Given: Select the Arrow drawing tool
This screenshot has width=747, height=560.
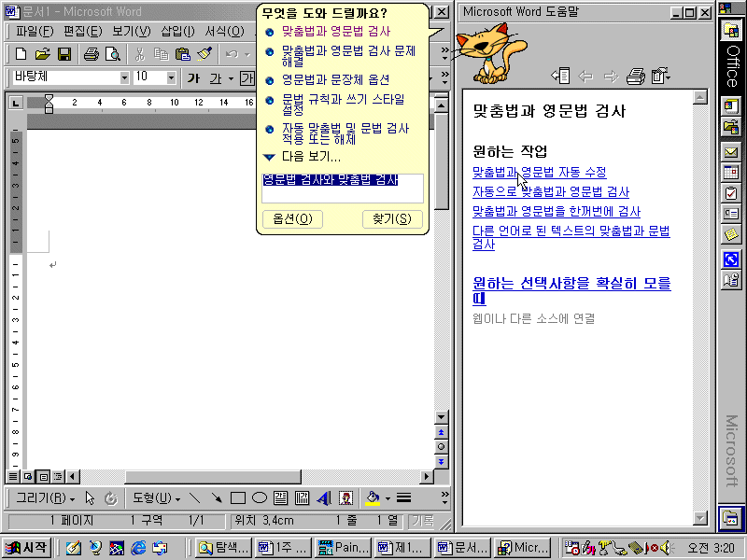Looking at the screenshot, I should pyautogui.click(x=217, y=498).
